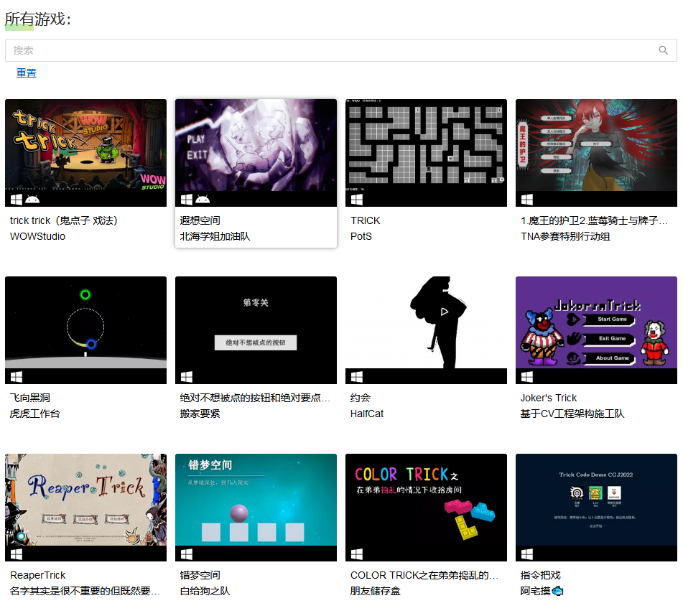The height and width of the screenshot is (616, 683).
Task: Click the developer 北海学姐加油队
Action: tap(215, 236)
